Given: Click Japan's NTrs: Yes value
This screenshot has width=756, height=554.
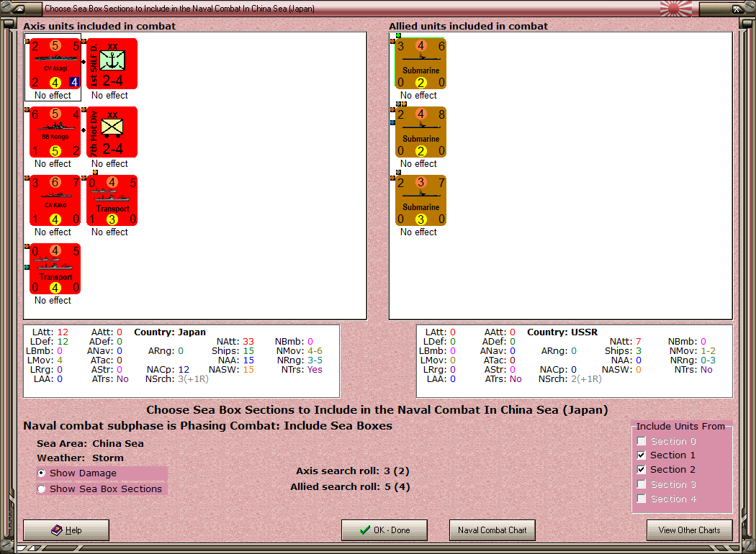Looking at the screenshot, I should [315, 370].
